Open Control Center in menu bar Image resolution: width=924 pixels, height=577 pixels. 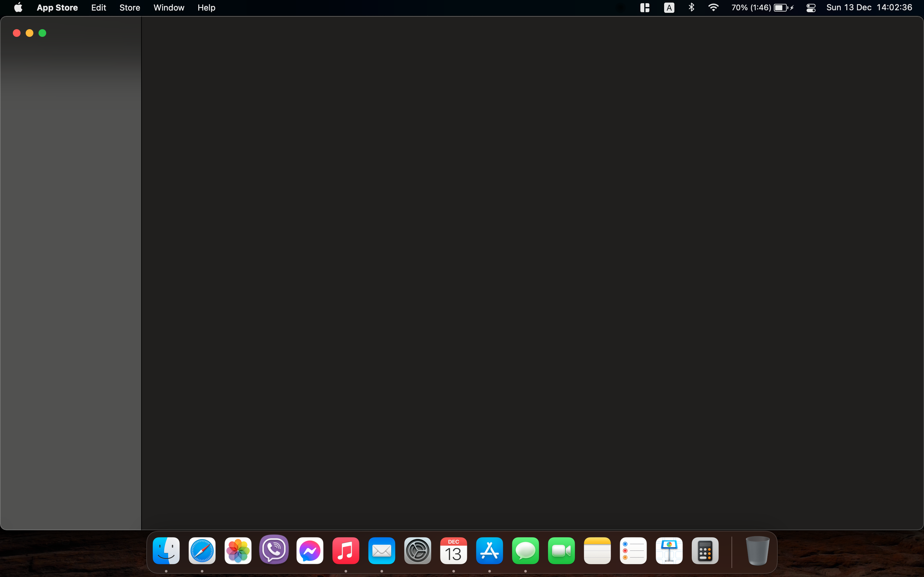pos(811,8)
